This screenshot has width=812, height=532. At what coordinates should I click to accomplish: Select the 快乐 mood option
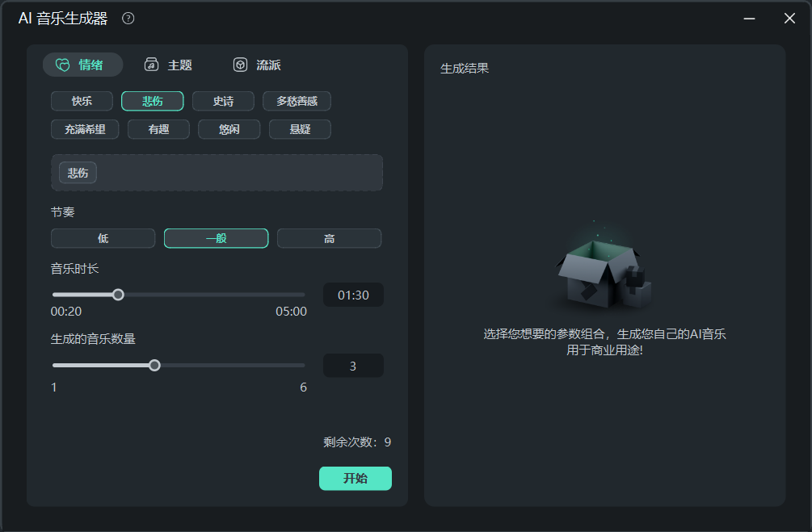point(81,101)
